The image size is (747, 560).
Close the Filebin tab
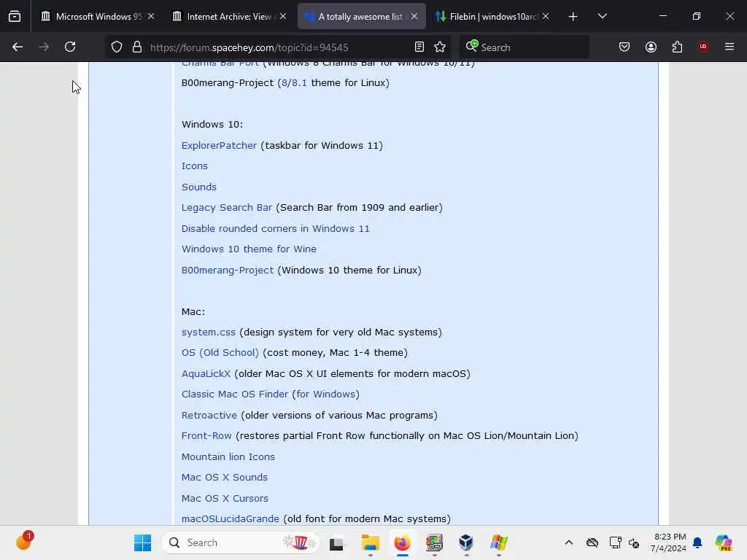[x=546, y=16]
